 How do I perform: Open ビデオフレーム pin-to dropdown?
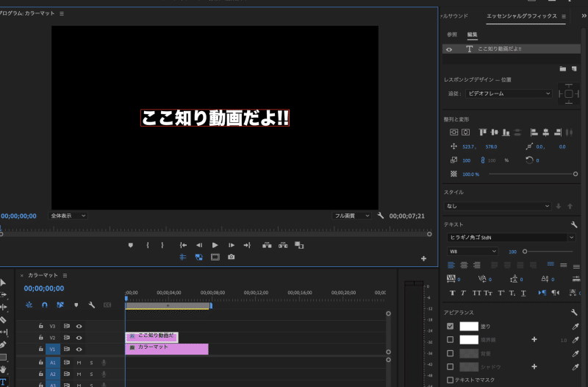pos(509,93)
